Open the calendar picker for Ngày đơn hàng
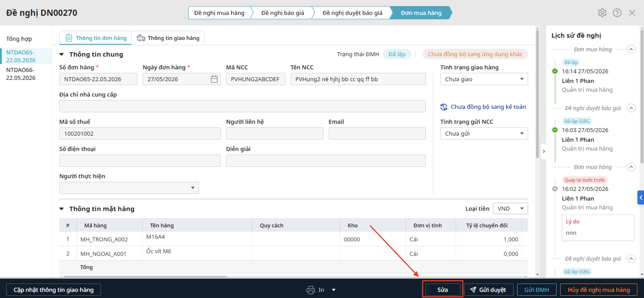 coord(214,79)
